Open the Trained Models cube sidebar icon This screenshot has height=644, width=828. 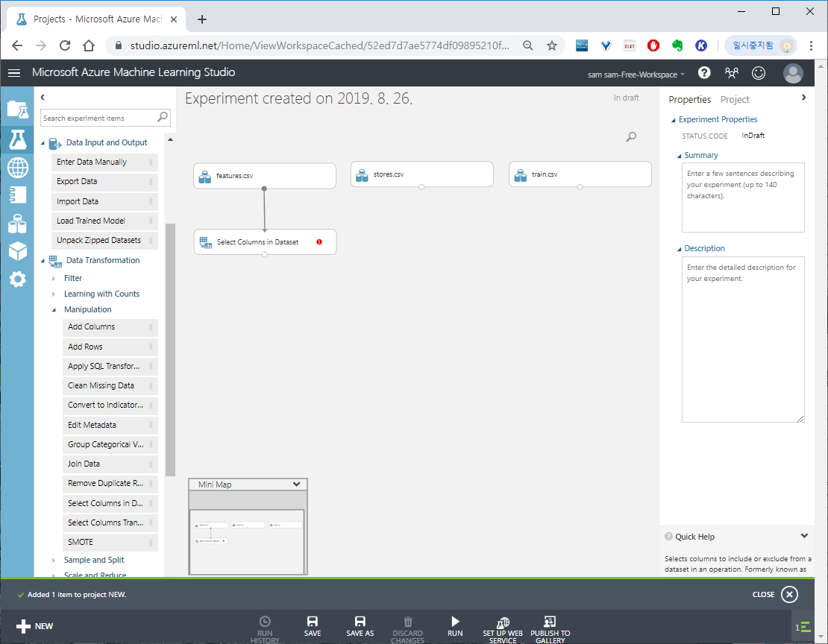tap(17, 251)
